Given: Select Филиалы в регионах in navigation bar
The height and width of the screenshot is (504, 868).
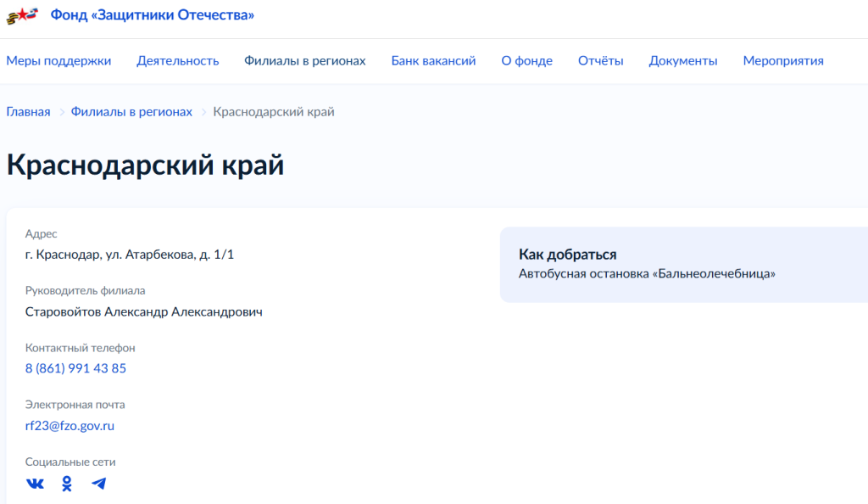Looking at the screenshot, I should (305, 61).
